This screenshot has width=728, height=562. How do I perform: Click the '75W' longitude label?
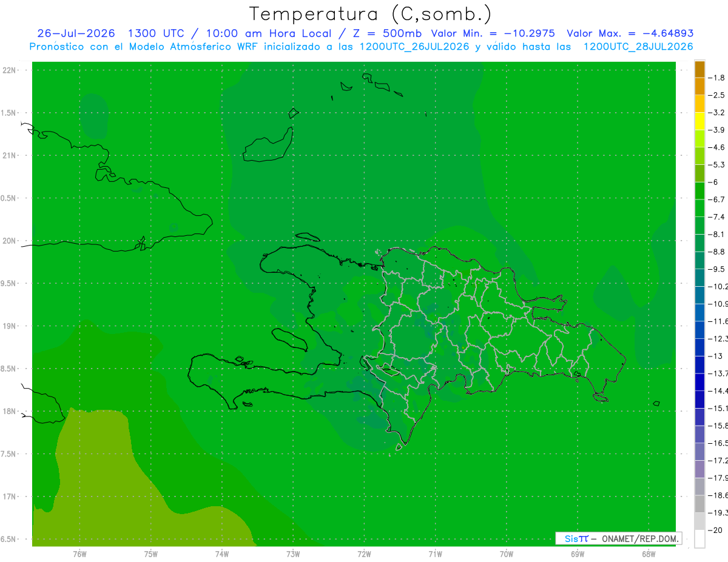pos(150,554)
